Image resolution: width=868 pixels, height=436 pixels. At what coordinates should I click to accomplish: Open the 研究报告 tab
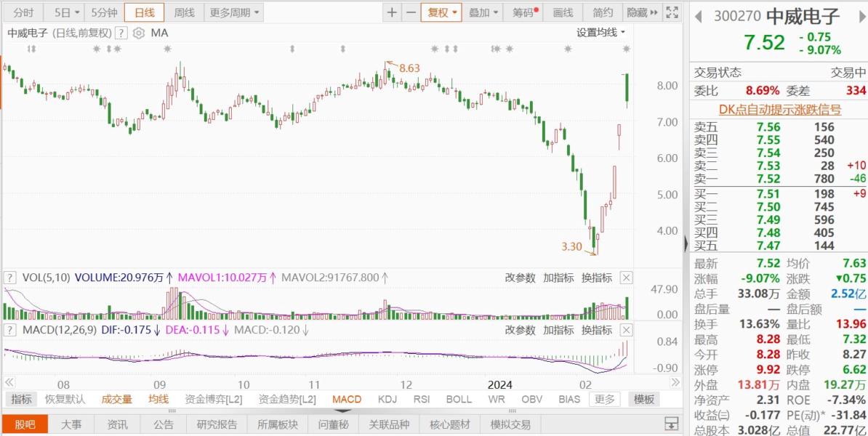[x=217, y=424]
